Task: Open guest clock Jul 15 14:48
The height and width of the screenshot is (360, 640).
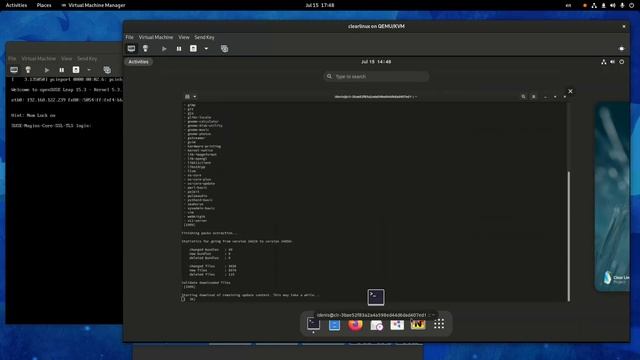Action: (376, 62)
